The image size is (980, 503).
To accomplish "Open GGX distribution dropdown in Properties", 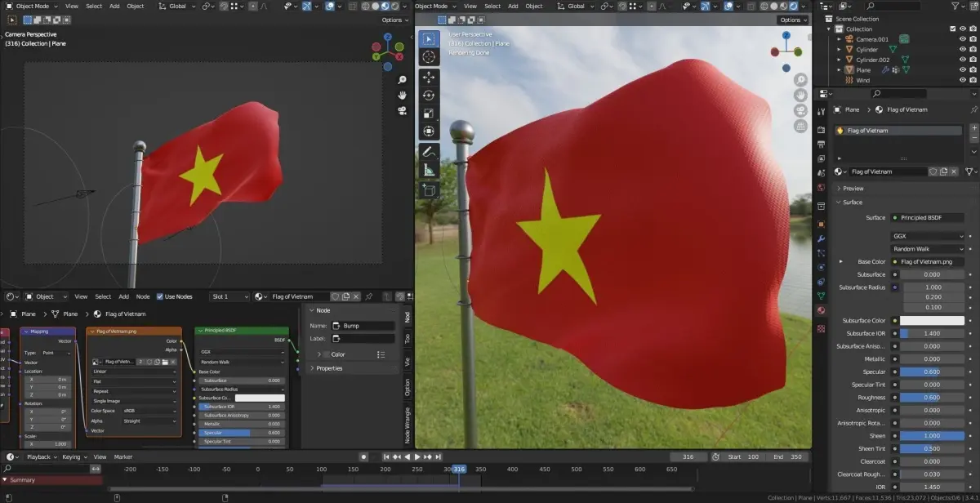I will coord(928,236).
